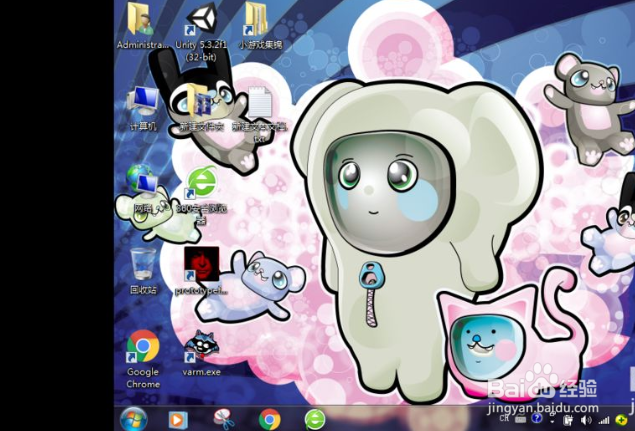Open Chrome from the taskbar

click(x=270, y=419)
